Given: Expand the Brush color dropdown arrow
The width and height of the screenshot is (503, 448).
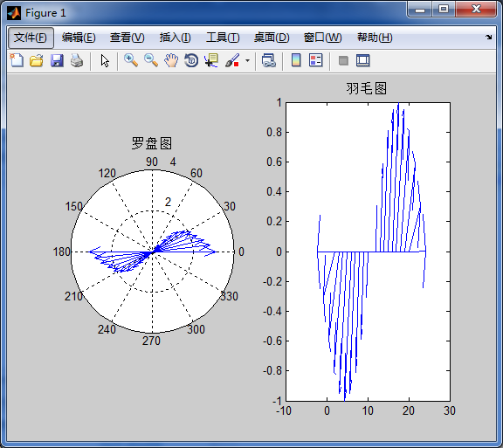Looking at the screenshot, I should pyautogui.click(x=247, y=60).
